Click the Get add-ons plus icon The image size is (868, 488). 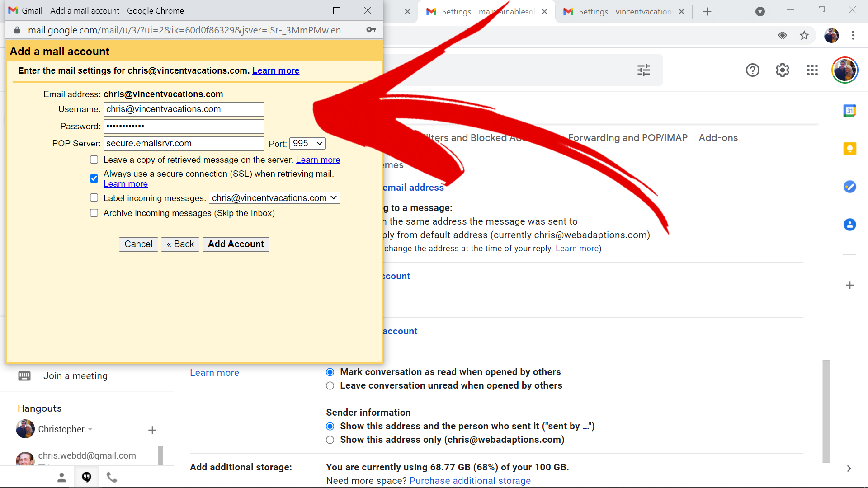click(x=850, y=285)
